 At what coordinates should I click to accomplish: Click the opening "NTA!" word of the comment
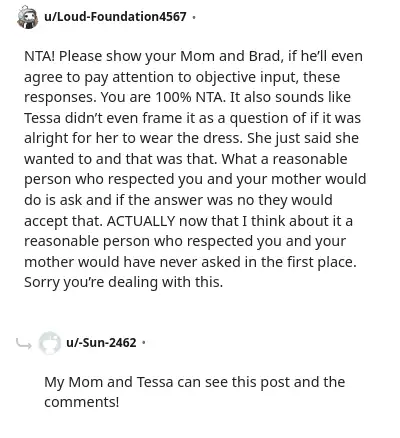click(39, 56)
